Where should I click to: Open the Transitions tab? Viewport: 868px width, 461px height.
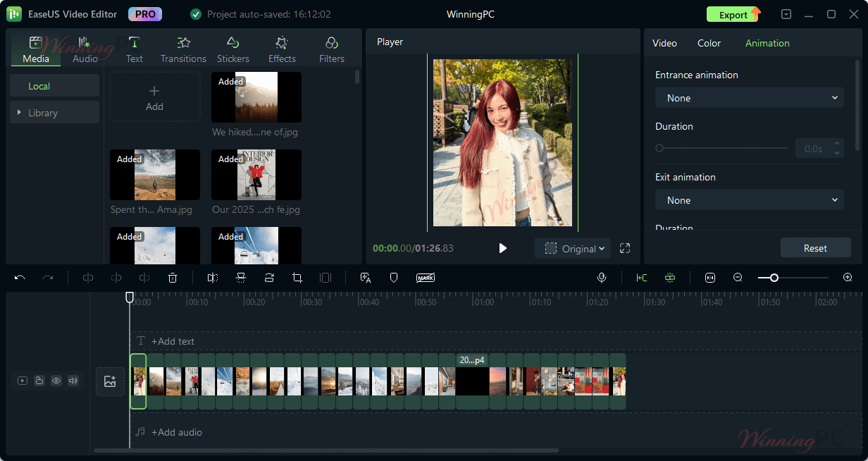coord(183,49)
